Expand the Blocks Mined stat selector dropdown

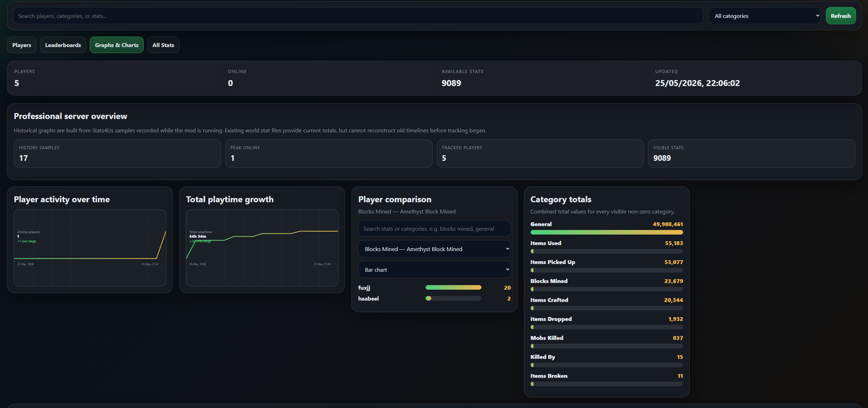coord(434,249)
